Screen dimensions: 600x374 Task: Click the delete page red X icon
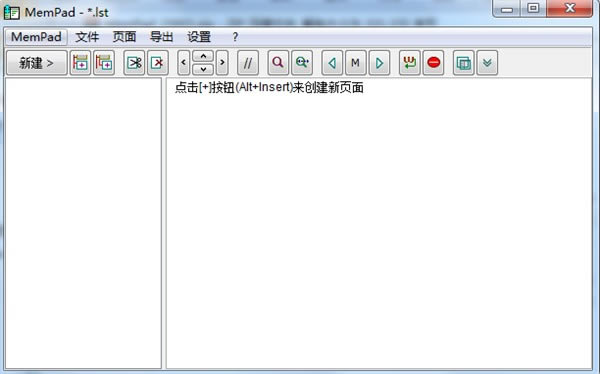pyautogui.click(x=158, y=63)
